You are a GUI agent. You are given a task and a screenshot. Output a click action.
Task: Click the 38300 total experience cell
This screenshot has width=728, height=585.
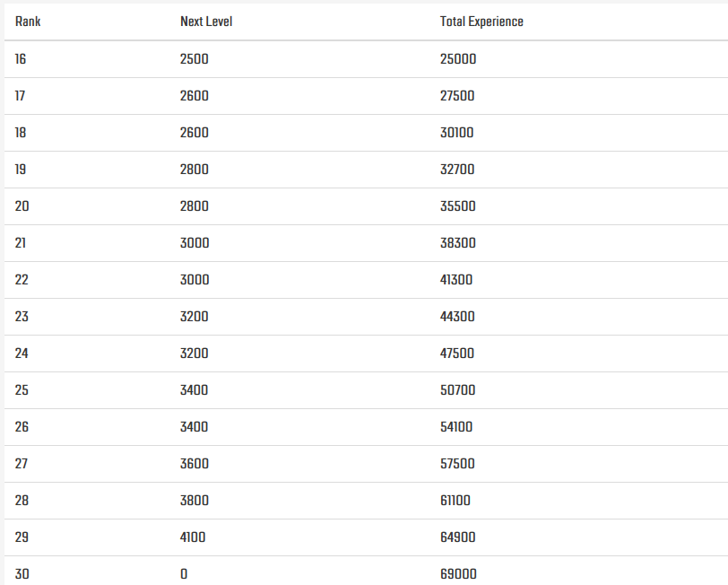point(457,243)
